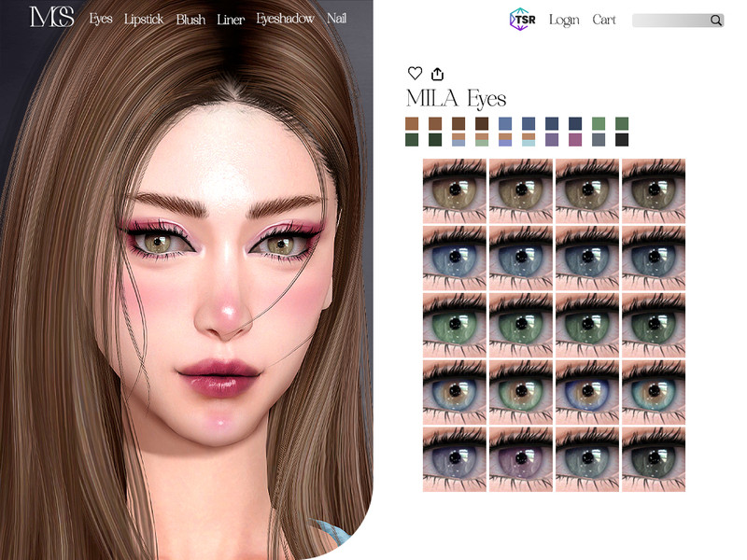Screen dimensions: 747x560
Task: Open the Eyeshadow category
Action: (285, 19)
